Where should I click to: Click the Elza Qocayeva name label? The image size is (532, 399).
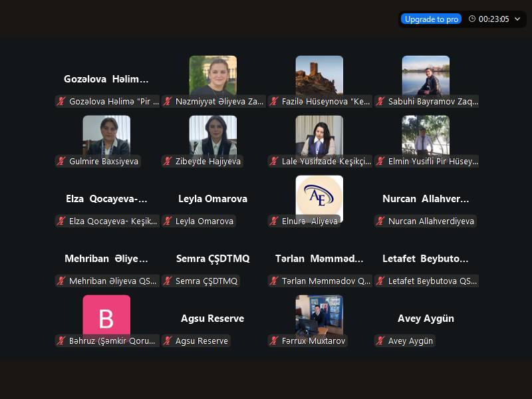106,199
